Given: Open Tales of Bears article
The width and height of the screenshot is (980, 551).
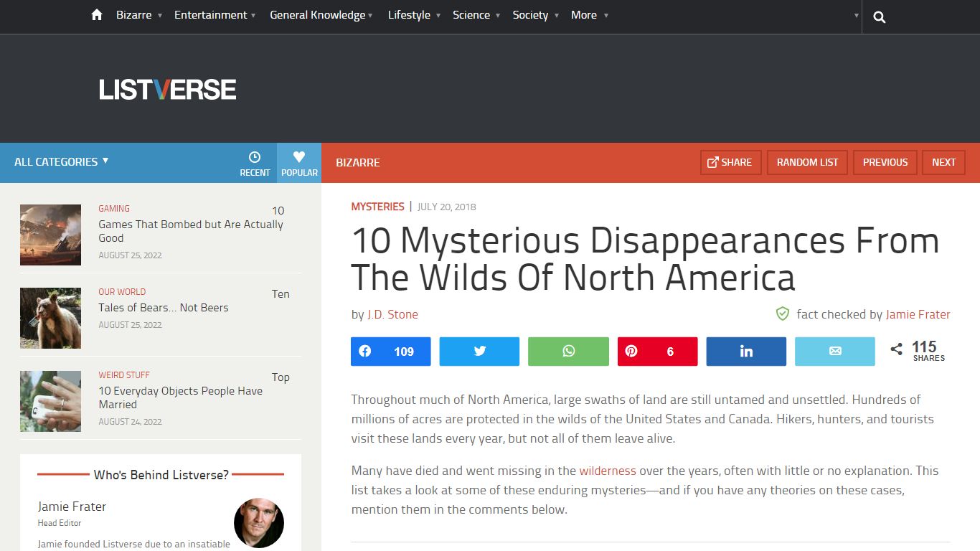Looking at the screenshot, I should [x=164, y=307].
